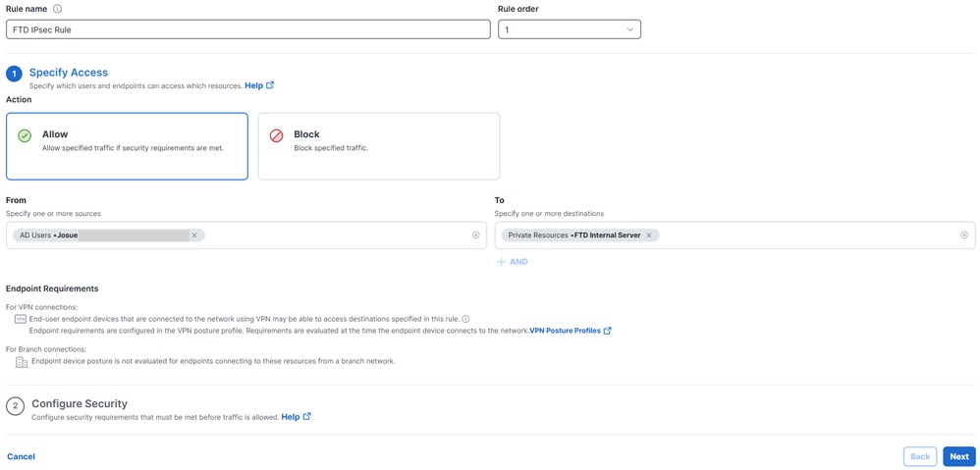Remove the AD Users Josue source chip
This screenshot has height=470, width=980.
(x=194, y=235)
